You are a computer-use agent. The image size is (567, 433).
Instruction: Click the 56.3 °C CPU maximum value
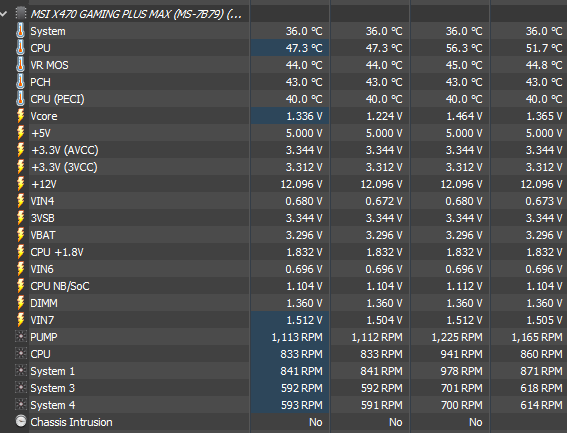(464, 48)
